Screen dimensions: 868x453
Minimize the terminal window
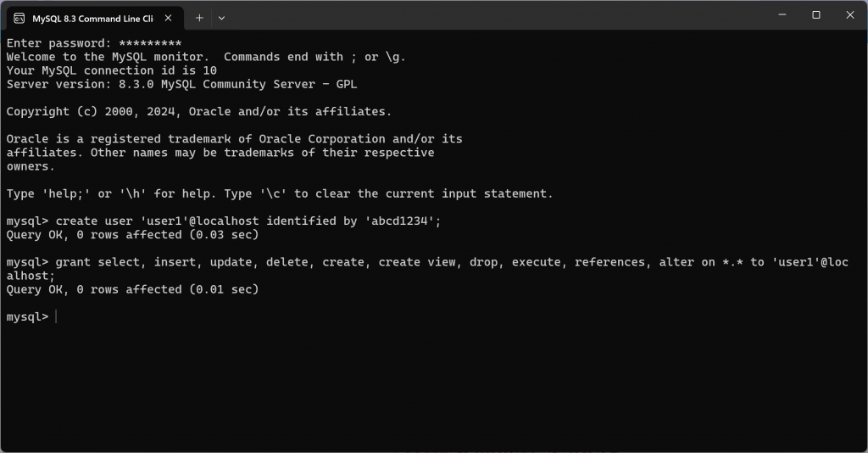[x=782, y=15]
